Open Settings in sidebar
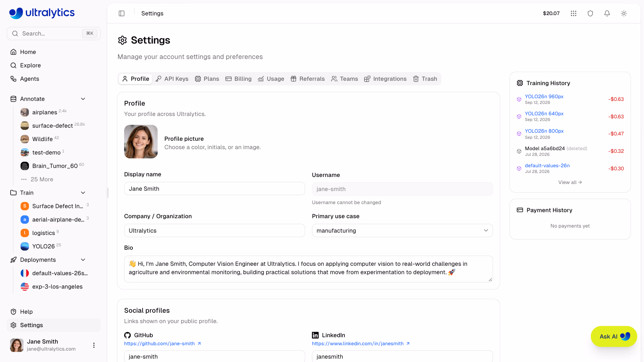 [x=54, y=325]
